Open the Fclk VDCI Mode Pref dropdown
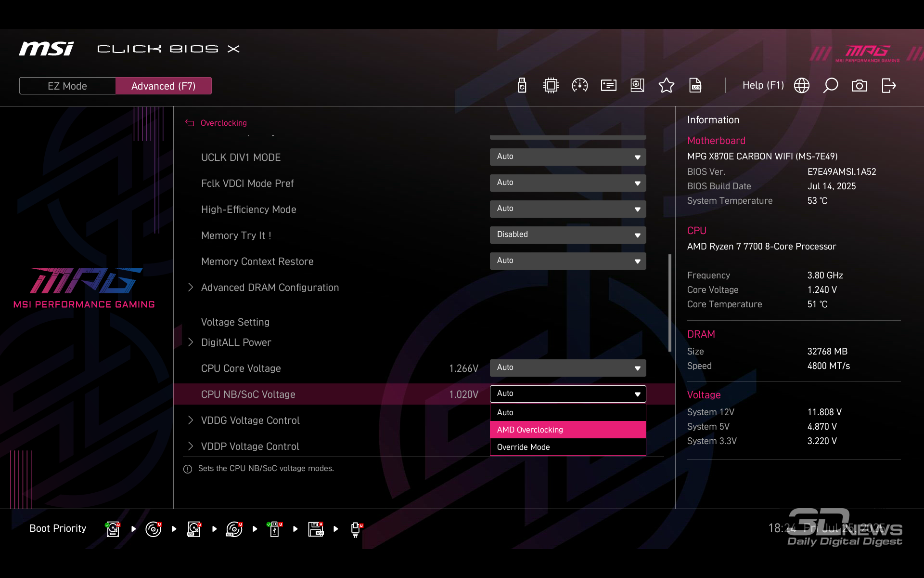This screenshot has width=924, height=578. pos(568,183)
